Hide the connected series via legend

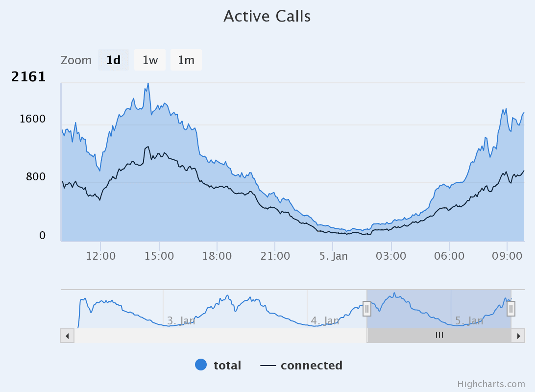click(301, 365)
